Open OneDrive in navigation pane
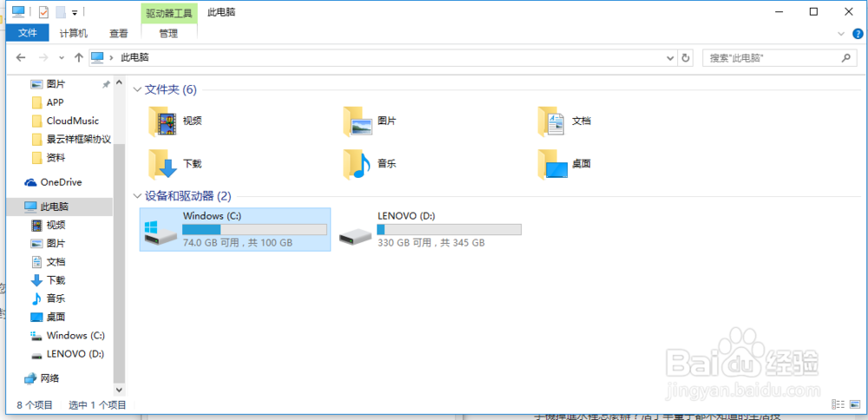Image resolution: width=868 pixels, height=420 pixels. (x=53, y=182)
